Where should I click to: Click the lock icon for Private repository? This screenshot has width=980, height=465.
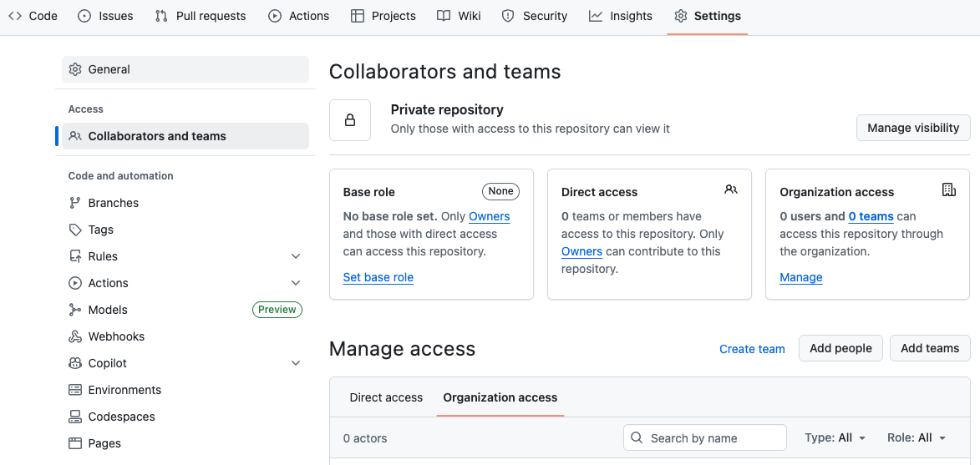coord(350,120)
